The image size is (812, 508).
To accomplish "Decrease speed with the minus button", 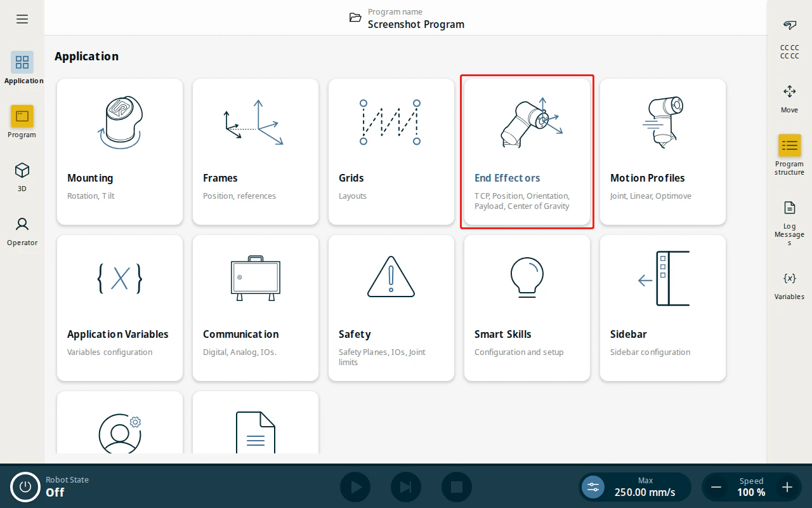I will [x=716, y=487].
